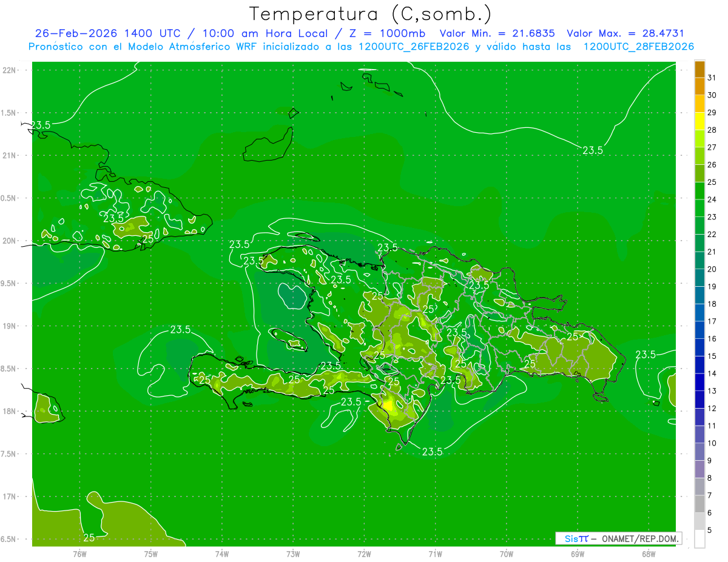Click the green legend swatch between 23 and 24
This screenshot has width=728, height=562.
(x=699, y=209)
